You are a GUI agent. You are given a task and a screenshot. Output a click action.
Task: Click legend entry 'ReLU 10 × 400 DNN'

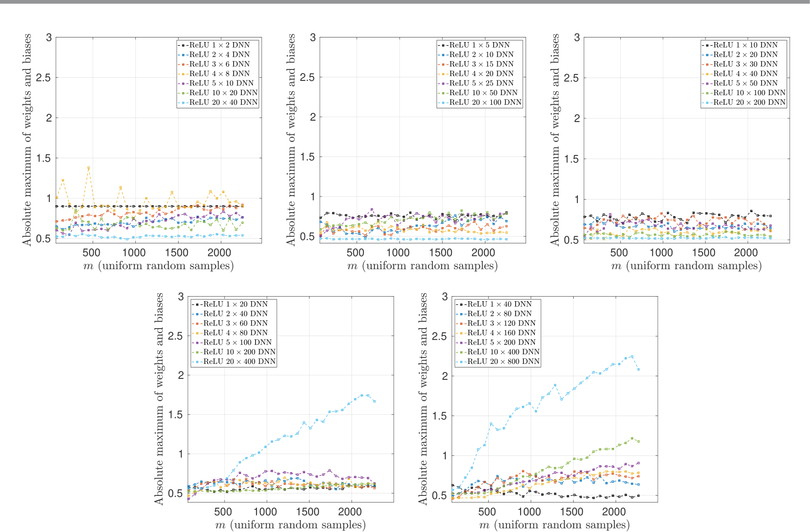pyautogui.click(x=498, y=352)
